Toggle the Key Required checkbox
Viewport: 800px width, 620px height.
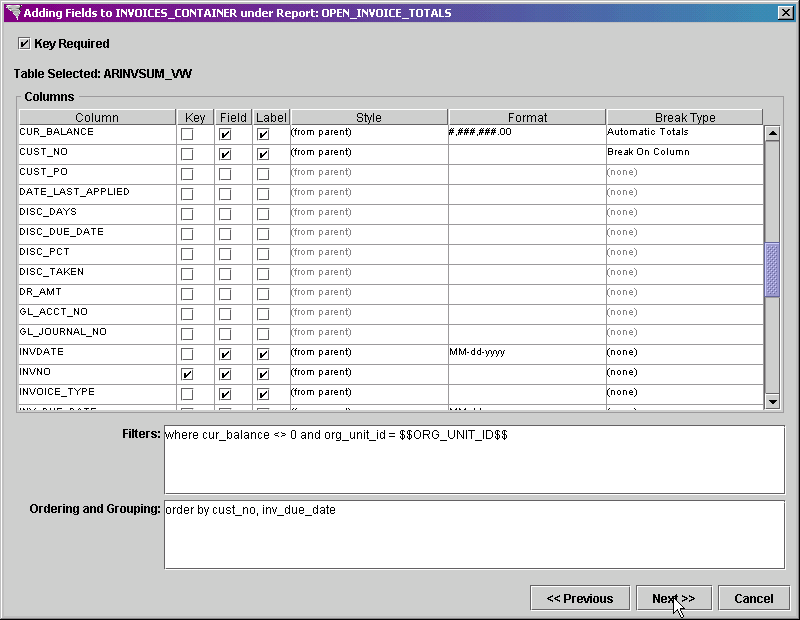coord(24,43)
